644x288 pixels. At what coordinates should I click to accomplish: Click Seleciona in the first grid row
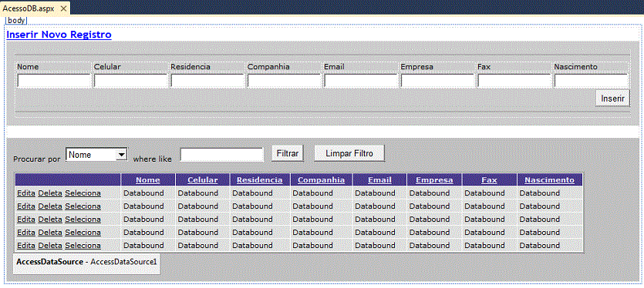coord(83,193)
